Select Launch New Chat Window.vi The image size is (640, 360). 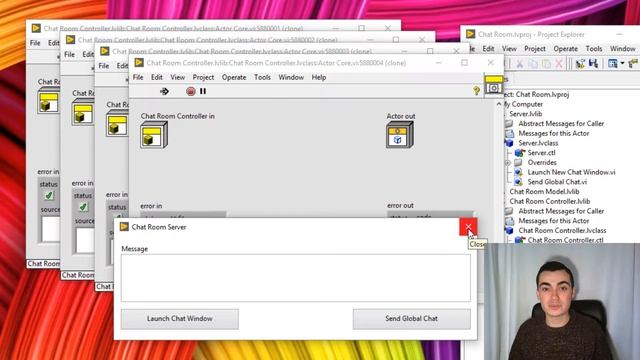click(x=571, y=172)
